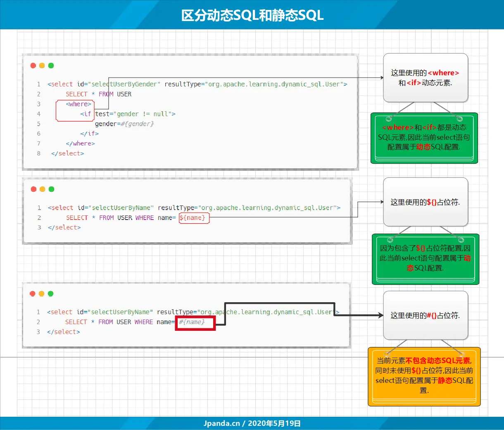Click the red dot on the selectUserByName window
504x430 pixels.
(33, 189)
